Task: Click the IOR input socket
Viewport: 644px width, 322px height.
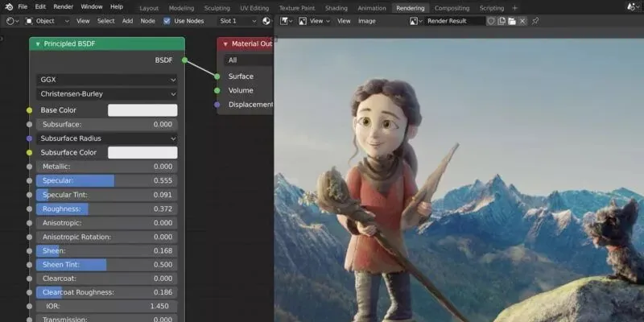Action: pyautogui.click(x=29, y=307)
